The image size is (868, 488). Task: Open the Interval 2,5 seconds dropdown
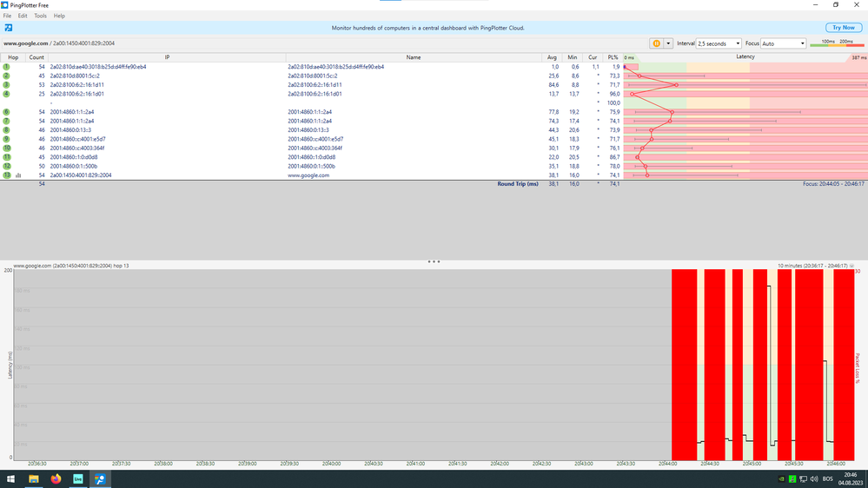tap(719, 43)
